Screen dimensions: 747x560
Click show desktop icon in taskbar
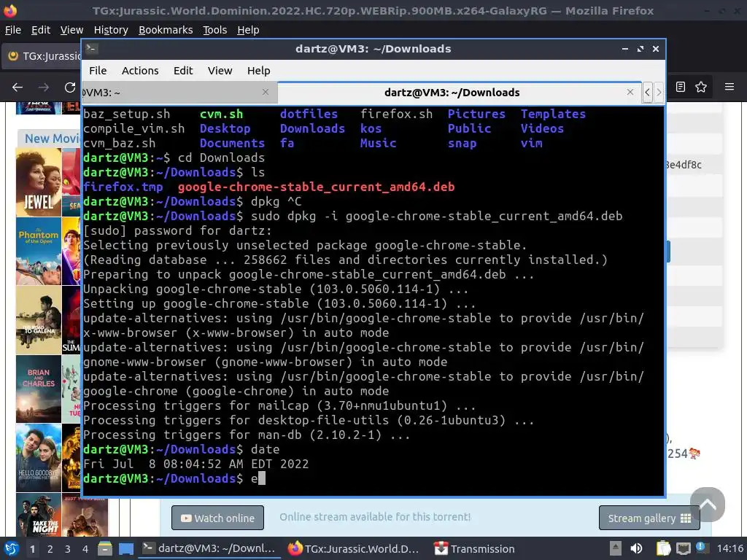(x=125, y=548)
